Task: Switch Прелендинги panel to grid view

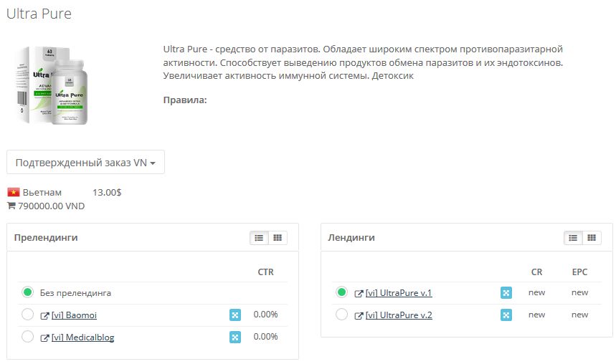Action: [278, 238]
